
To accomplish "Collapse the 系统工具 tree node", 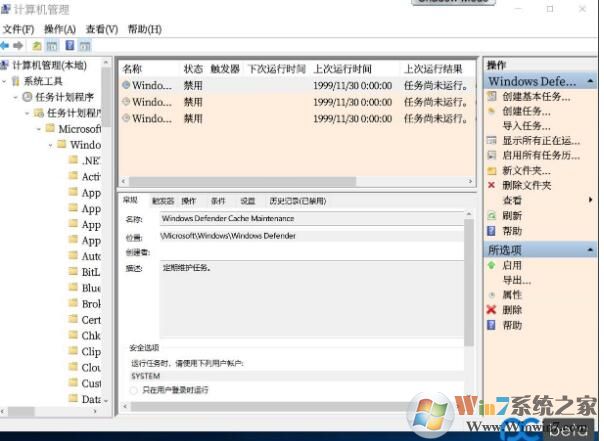I will (x=4, y=81).
